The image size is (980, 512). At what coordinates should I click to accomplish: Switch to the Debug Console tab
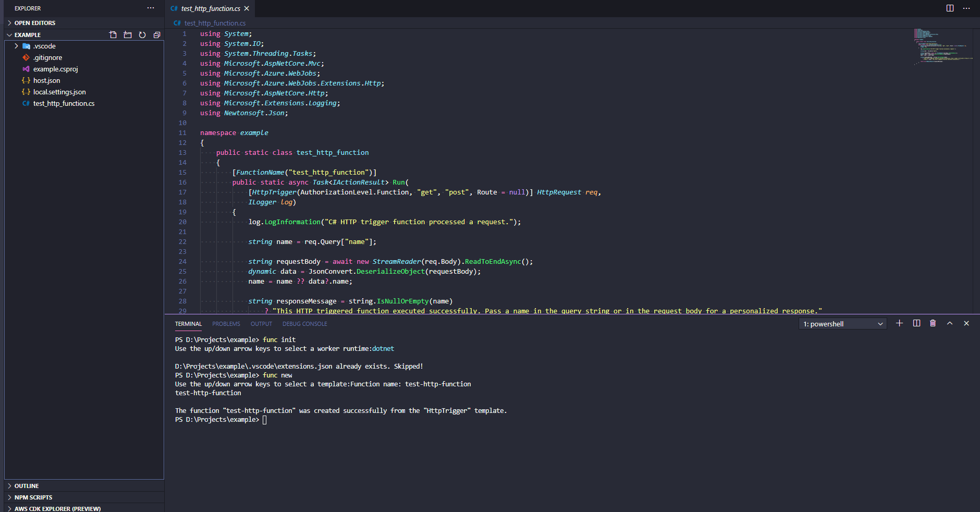pyautogui.click(x=305, y=324)
